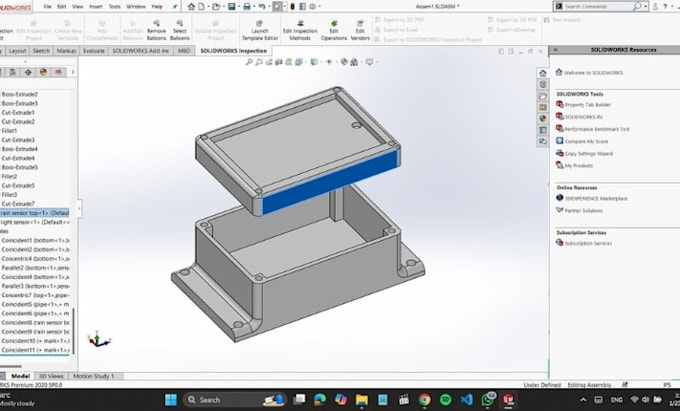Viewport: 680px width, 411px height.
Task: Open SOLIDWORKS Resources home tab icon
Action: click(x=543, y=73)
